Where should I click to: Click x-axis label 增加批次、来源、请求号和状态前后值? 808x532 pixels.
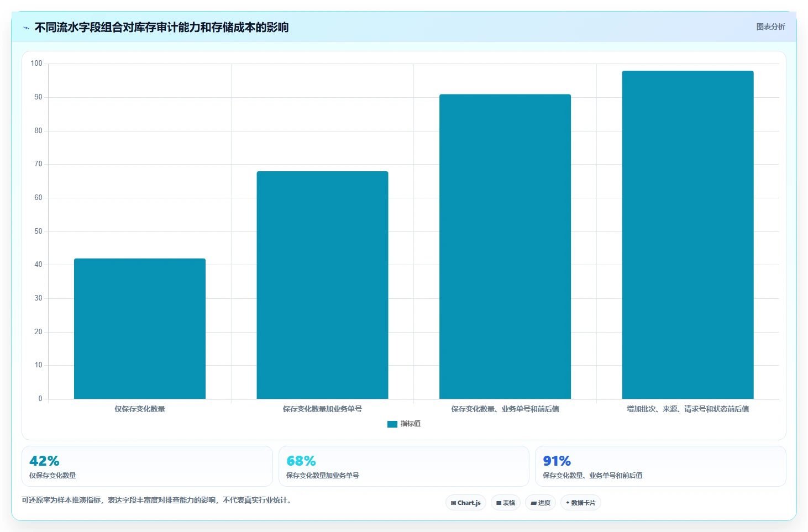(688, 409)
